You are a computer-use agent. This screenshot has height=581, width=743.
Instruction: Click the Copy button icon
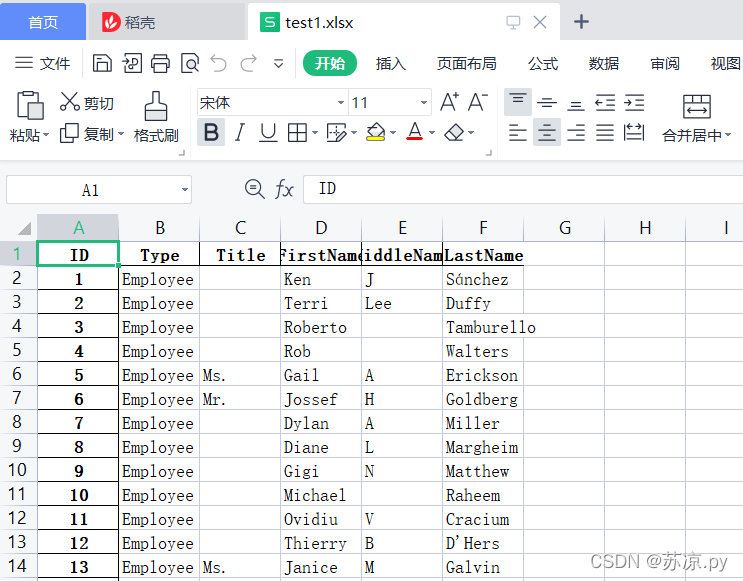pyautogui.click(x=69, y=133)
